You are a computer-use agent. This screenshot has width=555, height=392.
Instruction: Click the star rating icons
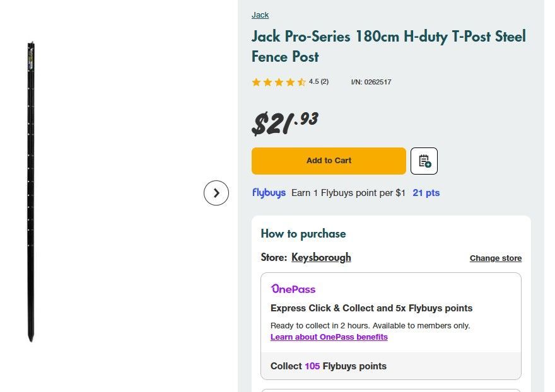point(278,82)
